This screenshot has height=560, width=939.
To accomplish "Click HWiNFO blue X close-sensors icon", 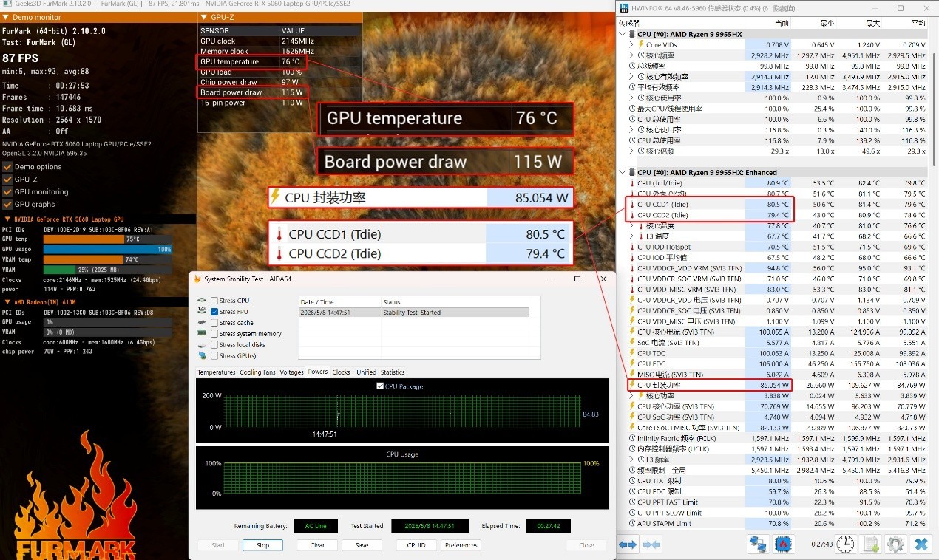I will click(x=921, y=544).
